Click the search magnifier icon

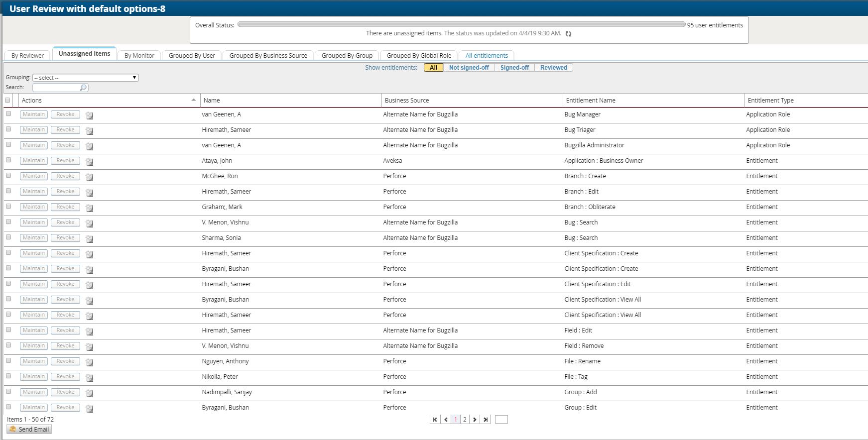[83, 88]
